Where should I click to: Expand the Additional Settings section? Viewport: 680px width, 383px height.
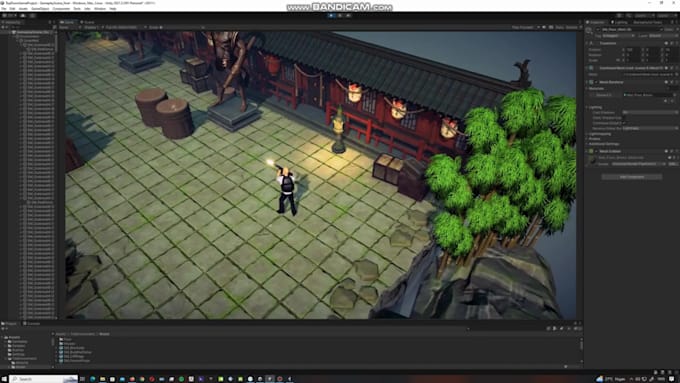pyautogui.click(x=586, y=144)
